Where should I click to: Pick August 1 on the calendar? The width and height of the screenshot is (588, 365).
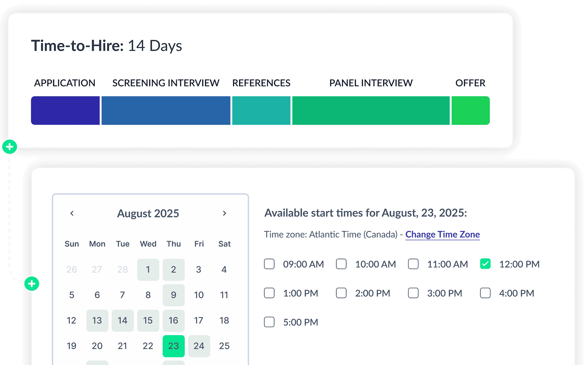click(148, 270)
